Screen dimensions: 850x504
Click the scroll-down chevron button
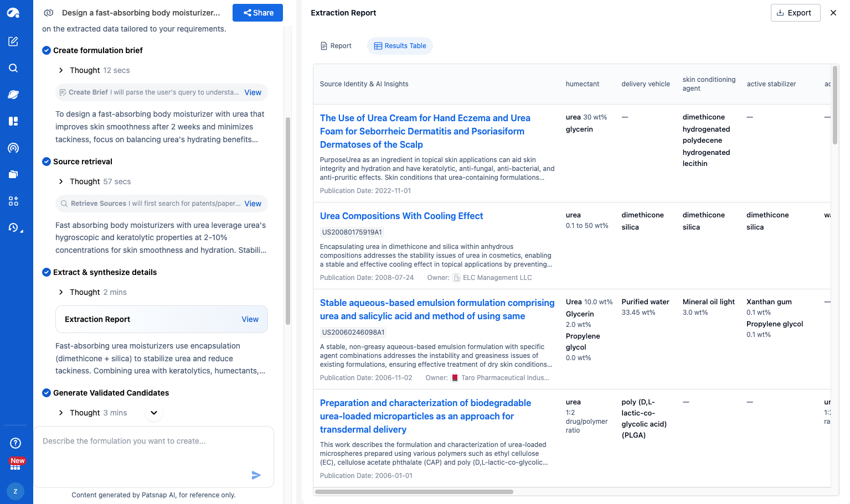154,413
